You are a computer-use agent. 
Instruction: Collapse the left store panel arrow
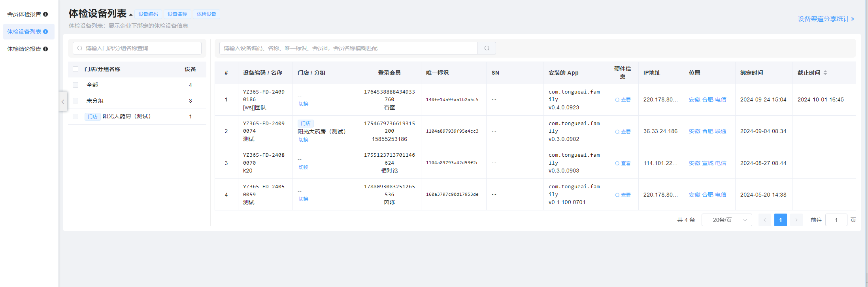[63, 102]
